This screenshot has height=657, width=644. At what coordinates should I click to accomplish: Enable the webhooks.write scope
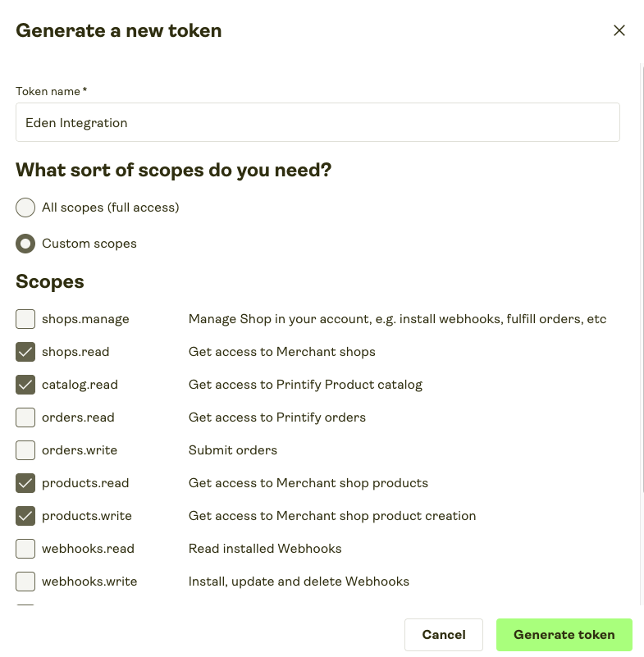tap(25, 582)
